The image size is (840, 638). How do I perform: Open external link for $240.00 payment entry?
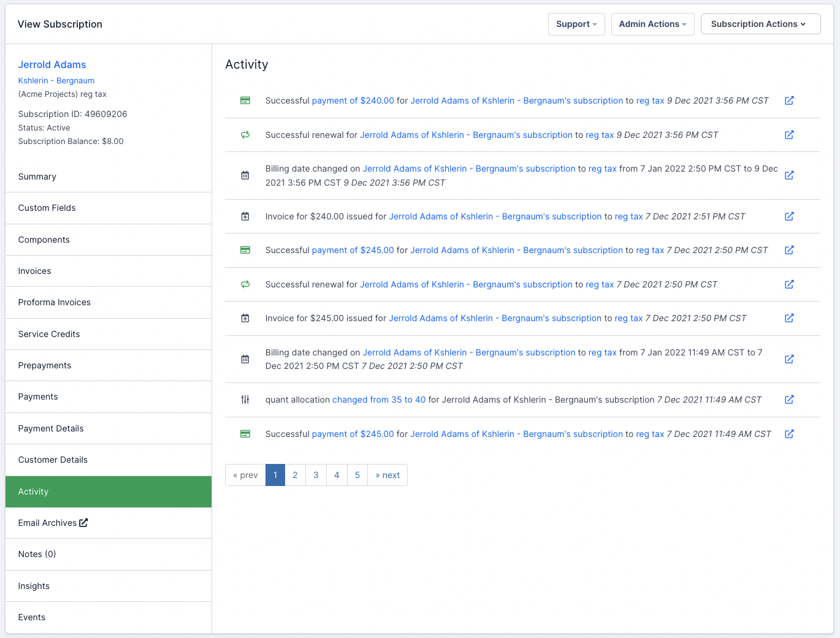[789, 101]
